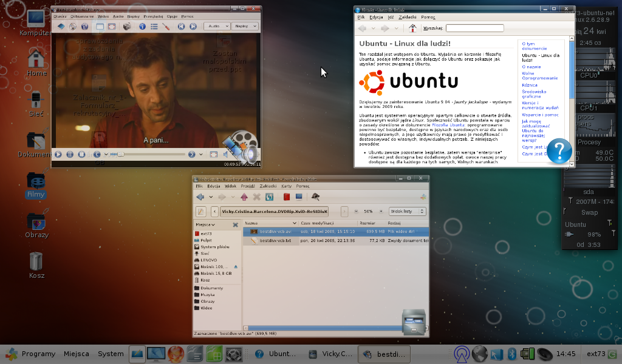Toggle fullscreen button in player control bar
Image resolution: width=622 pixels, height=364 pixels.
pos(213,154)
